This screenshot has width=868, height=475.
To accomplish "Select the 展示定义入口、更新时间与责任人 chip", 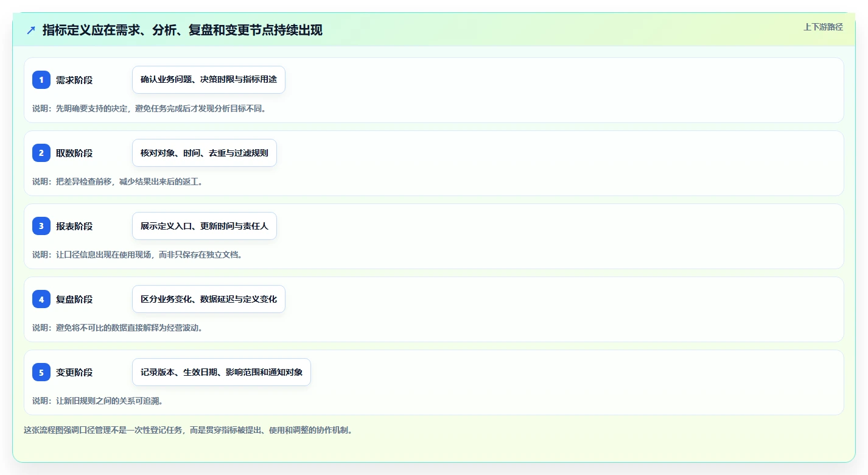I will 205,226.
